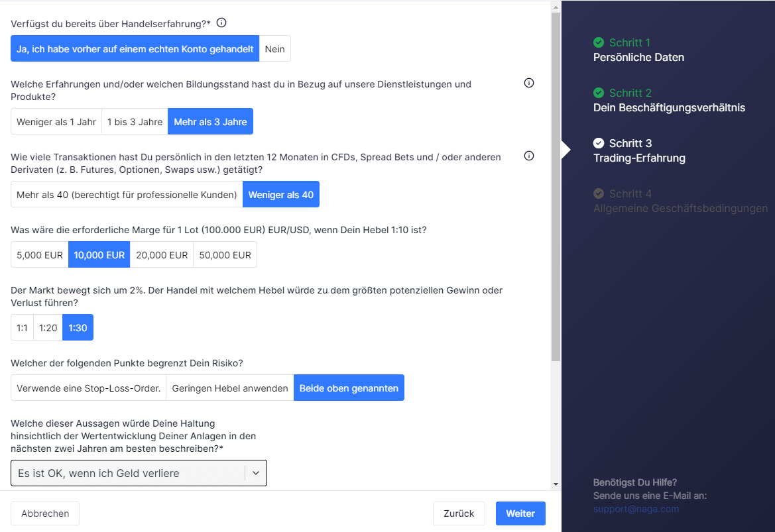Choose 'Weniger als 1 Jahr' option
This screenshot has width=775, height=532.
(56, 122)
